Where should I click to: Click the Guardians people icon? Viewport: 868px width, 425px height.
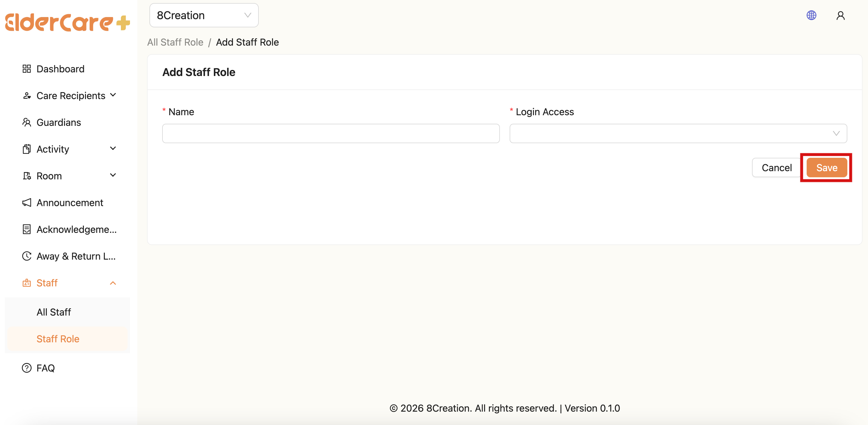tap(27, 123)
